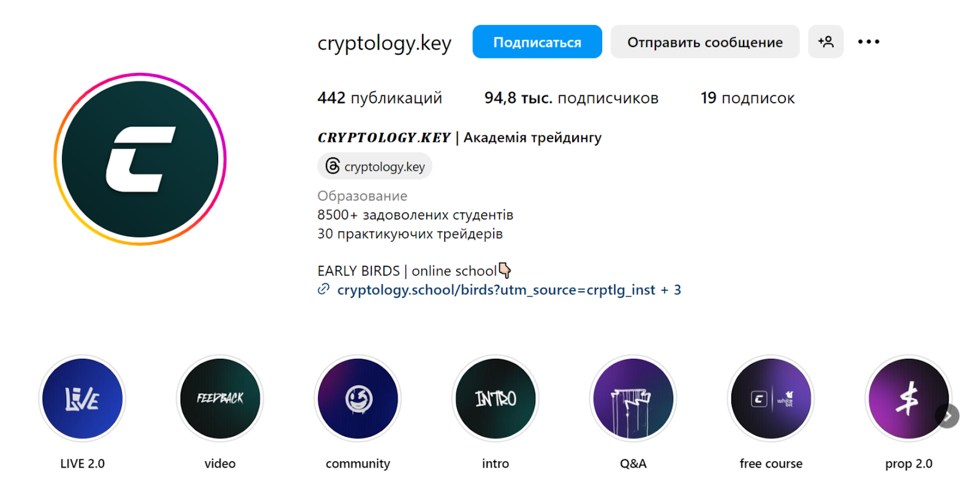The width and height of the screenshot is (980, 485).
Task: Click the 442 публикаций posts count
Action: point(379,98)
